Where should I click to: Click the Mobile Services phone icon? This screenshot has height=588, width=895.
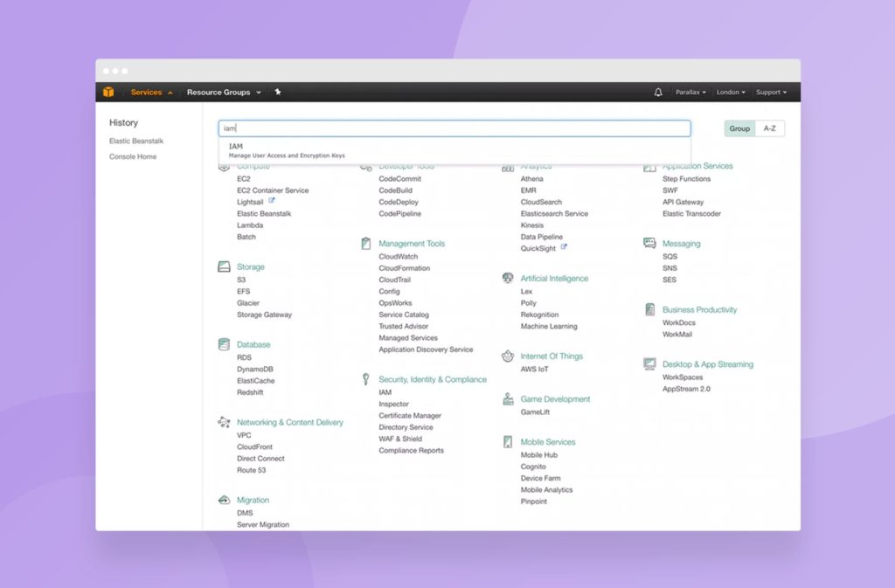pyautogui.click(x=508, y=442)
